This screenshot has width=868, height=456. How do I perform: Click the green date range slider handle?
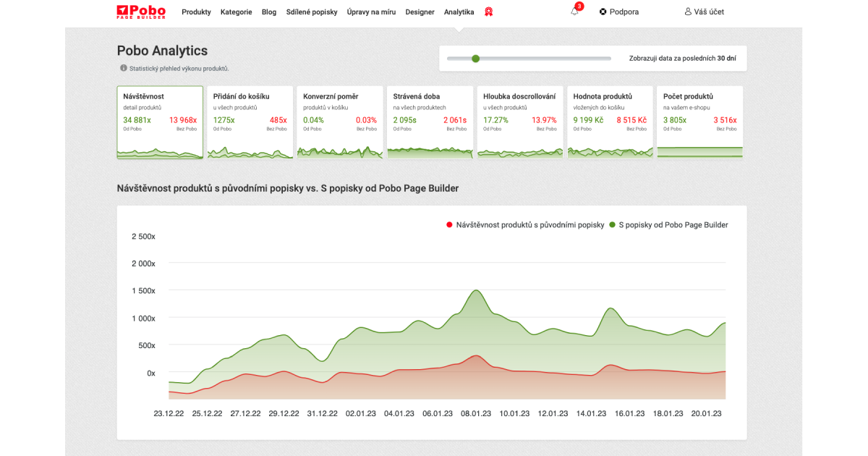pos(475,59)
